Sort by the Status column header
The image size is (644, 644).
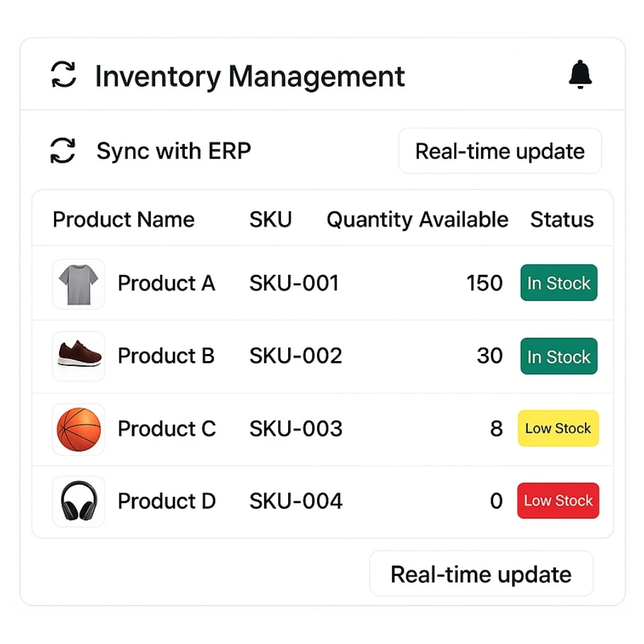(562, 219)
